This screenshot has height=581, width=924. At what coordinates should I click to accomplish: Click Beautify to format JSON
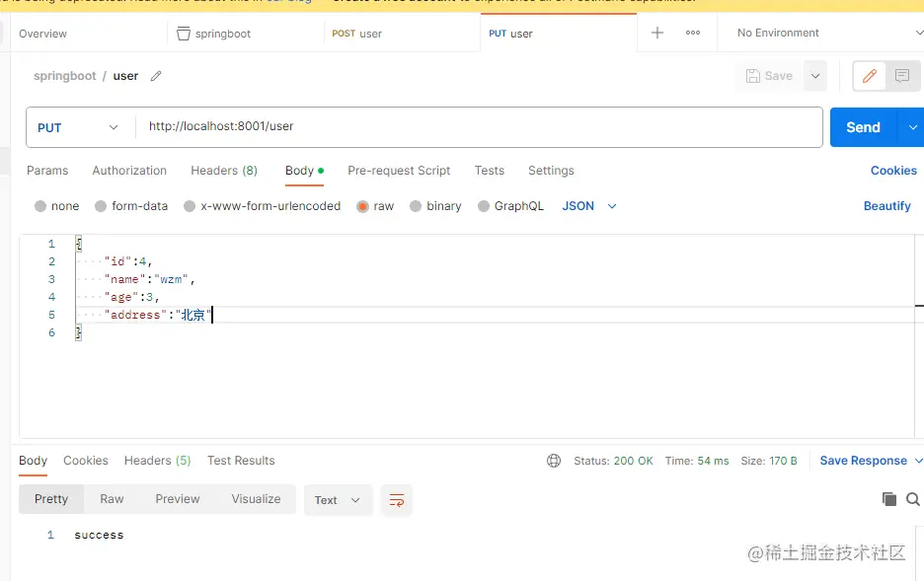pyautogui.click(x=886, y=206)
